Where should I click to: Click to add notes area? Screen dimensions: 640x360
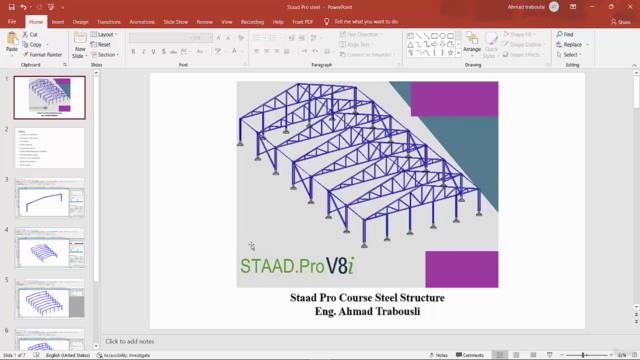130,341
